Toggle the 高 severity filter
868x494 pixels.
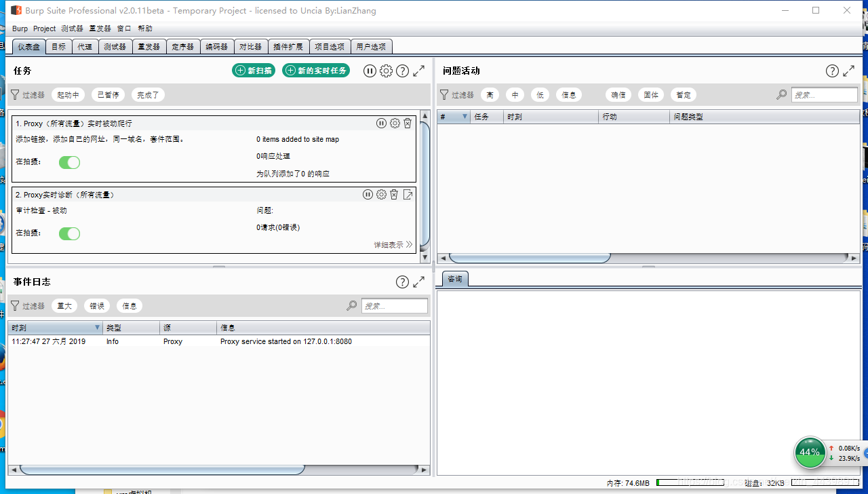click(490, 95)
